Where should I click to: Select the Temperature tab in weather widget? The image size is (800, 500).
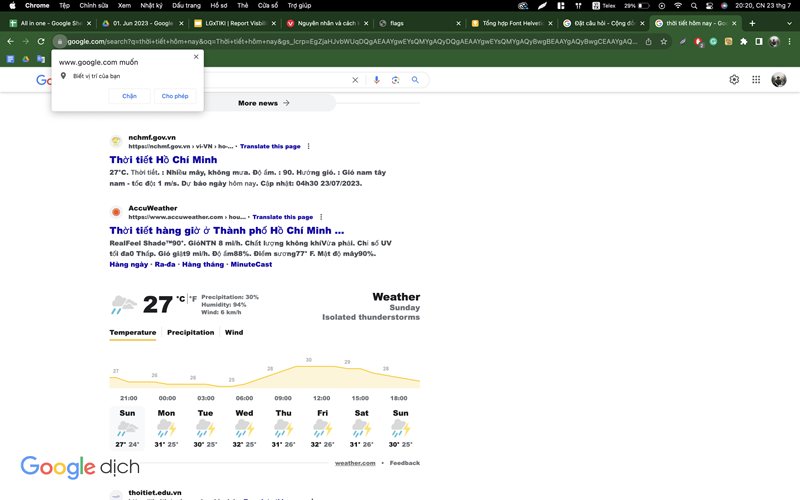click(133, 333)
